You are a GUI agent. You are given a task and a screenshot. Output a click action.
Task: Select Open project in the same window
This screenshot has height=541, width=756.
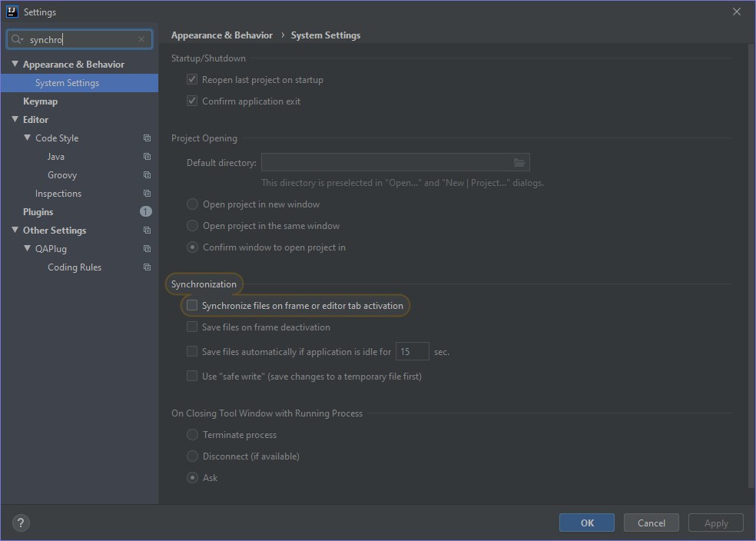192,226
